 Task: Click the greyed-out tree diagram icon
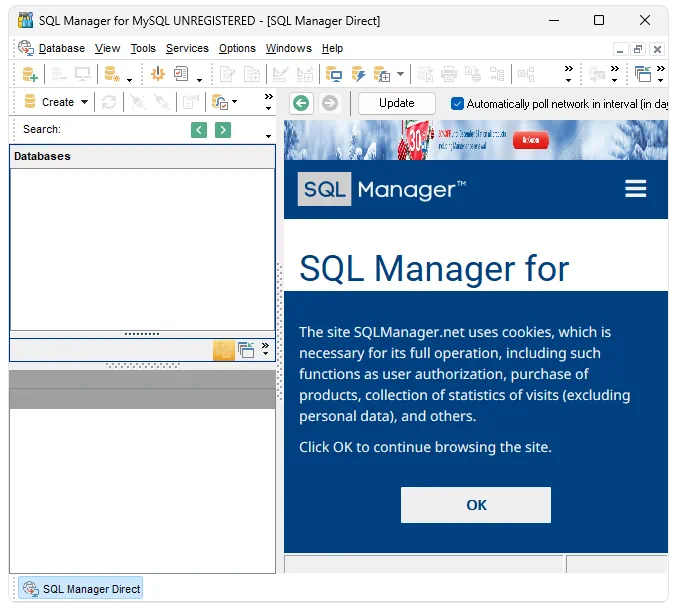(x=497, y=74)
